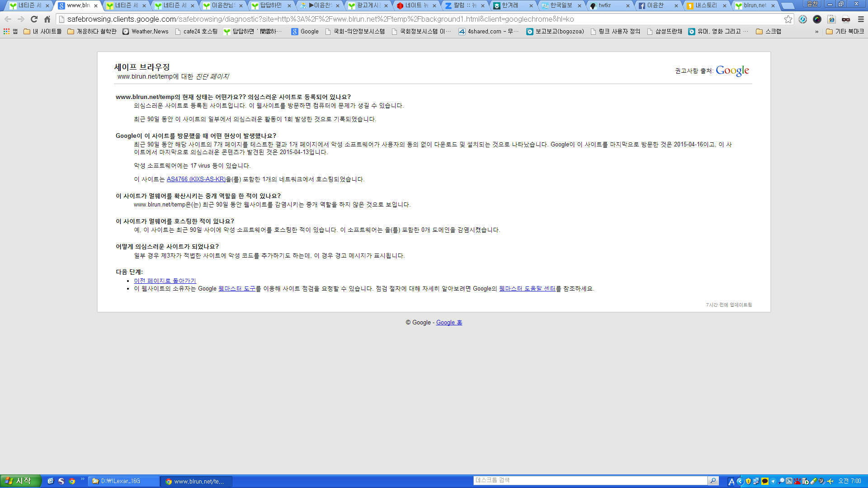Reload the Safe Browsing diagnostic page
The width and height of the screenshot is (868, 488).
tap(34, 19)
